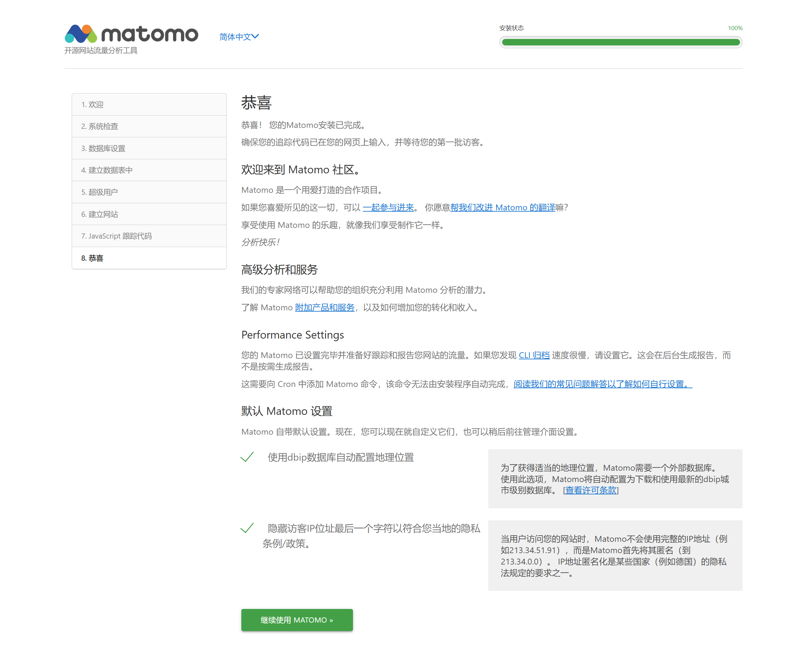Image resolution: width=812 pixels, height=657 pixels.
Task: Open the 一起参与进来 link
Action: tap(388, 207)
